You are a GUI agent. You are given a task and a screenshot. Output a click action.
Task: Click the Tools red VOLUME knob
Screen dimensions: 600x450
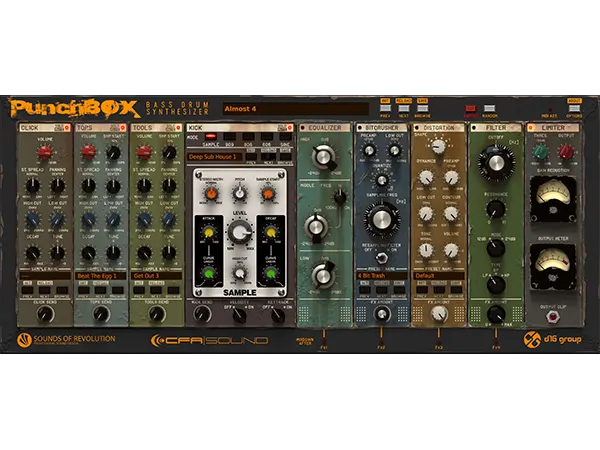[144, 152]
